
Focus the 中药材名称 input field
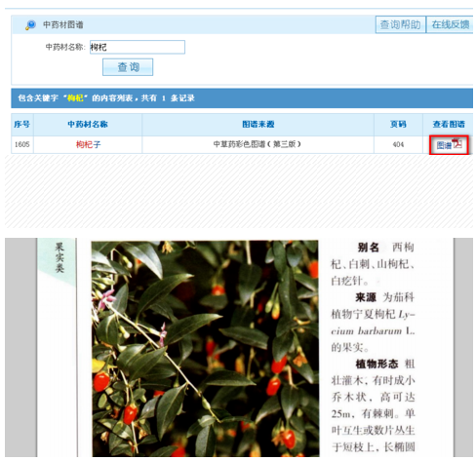coord(138,47)
